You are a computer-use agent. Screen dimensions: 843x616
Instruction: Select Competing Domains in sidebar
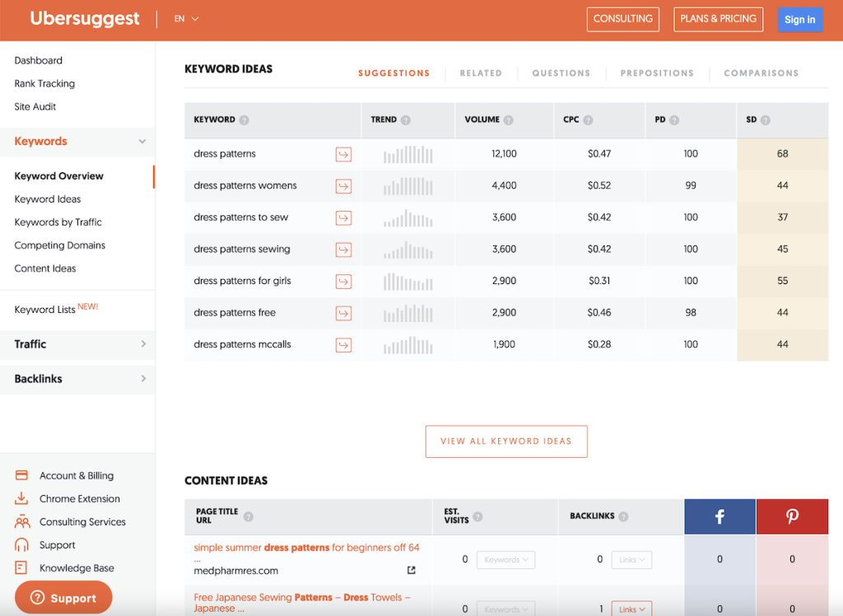(x=59, y=246)
